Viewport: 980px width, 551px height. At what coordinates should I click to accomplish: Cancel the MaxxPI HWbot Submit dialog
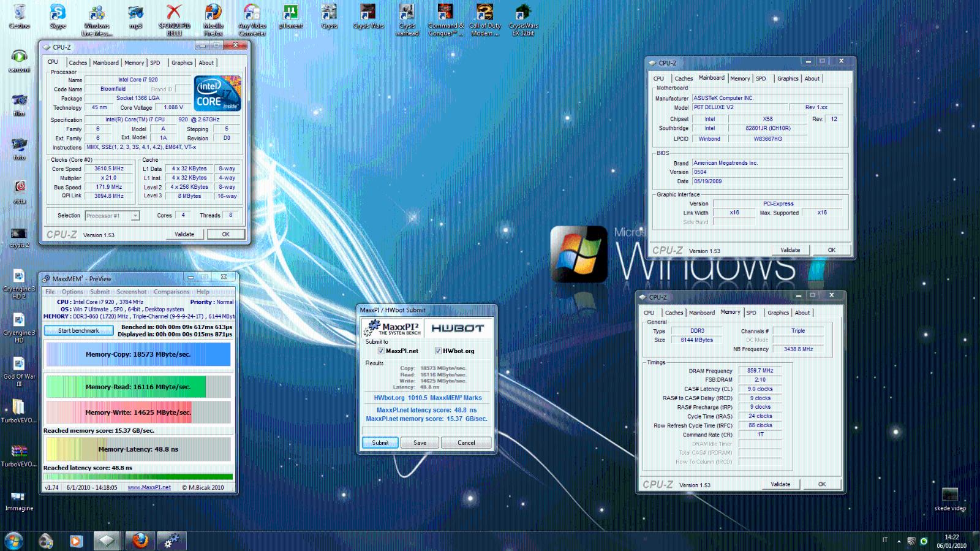[466, 443]
